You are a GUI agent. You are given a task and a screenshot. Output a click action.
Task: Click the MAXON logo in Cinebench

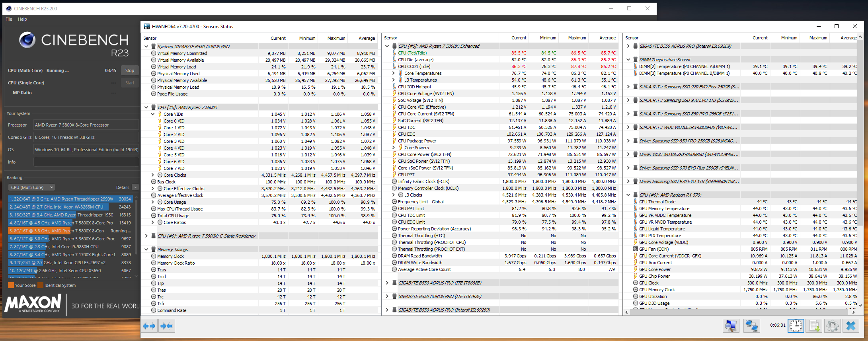coord(33,303)
